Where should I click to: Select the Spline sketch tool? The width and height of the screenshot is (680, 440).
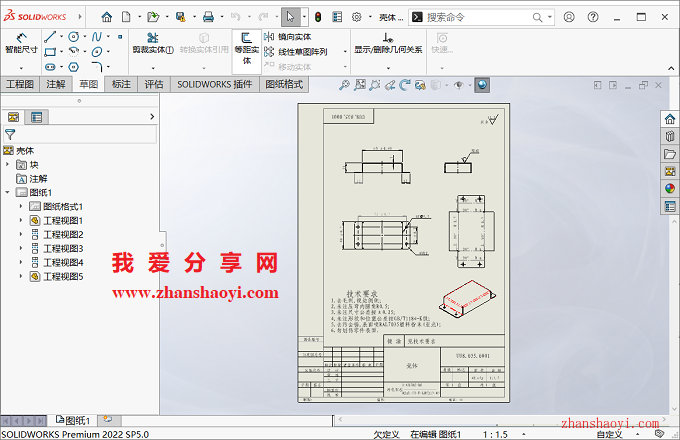[97, 37]
